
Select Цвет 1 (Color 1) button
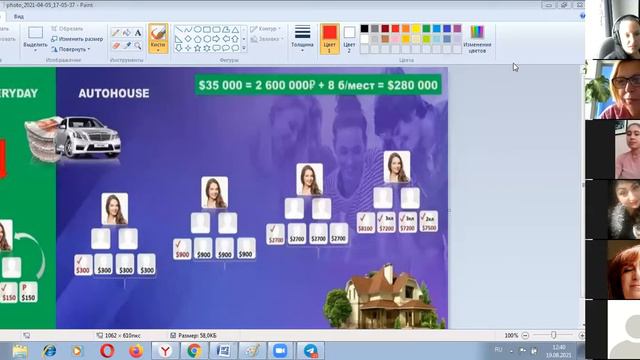329,39
